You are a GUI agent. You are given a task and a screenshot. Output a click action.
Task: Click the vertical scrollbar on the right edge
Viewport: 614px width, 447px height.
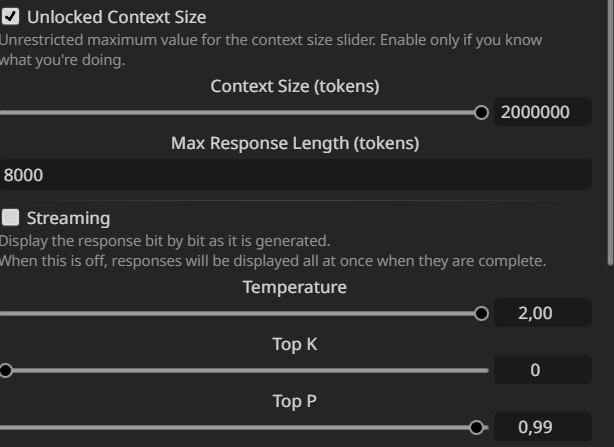[609, 130]
